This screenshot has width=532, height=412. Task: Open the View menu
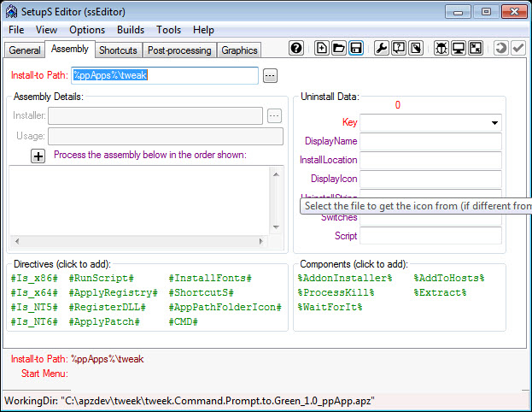click(x=46, y=30)
